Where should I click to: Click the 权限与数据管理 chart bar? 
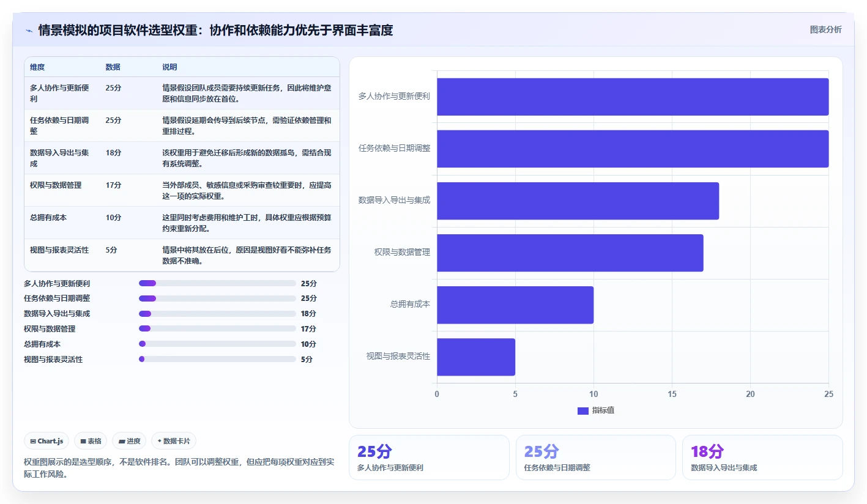tap(570, 253)
